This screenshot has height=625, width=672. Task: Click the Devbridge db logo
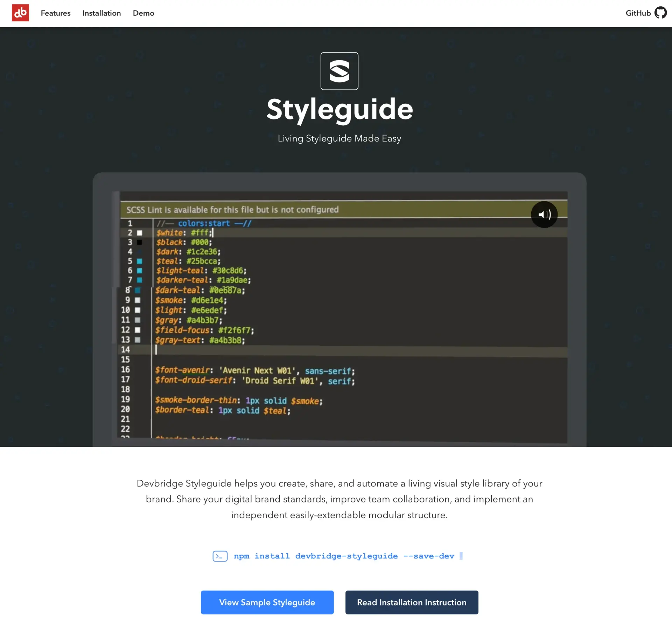tap(20, 13)
